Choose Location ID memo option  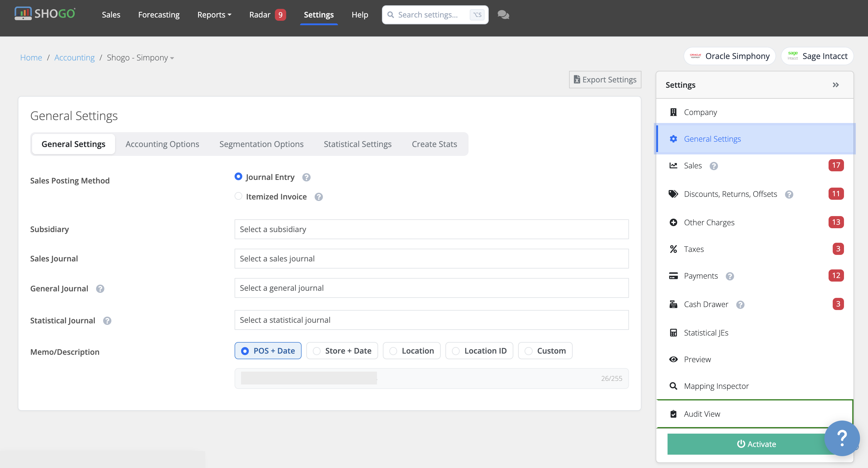point(479,351)
